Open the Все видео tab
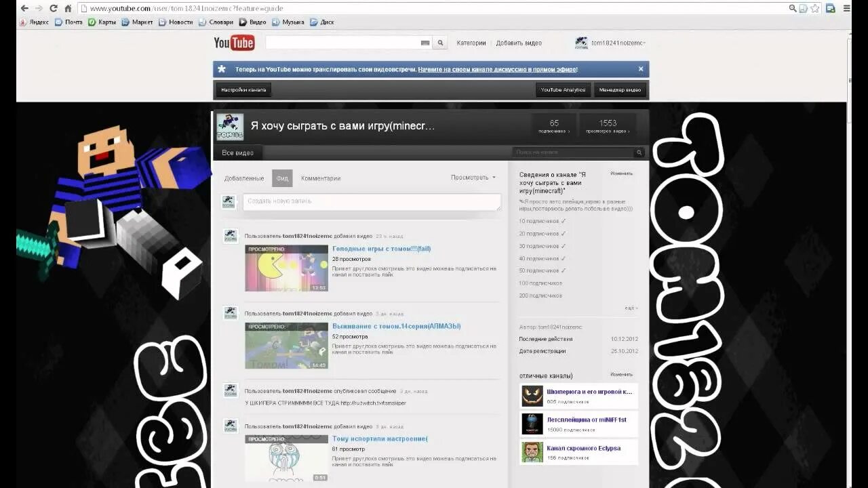This screenshot has height=488, width=868. point(237,153)
